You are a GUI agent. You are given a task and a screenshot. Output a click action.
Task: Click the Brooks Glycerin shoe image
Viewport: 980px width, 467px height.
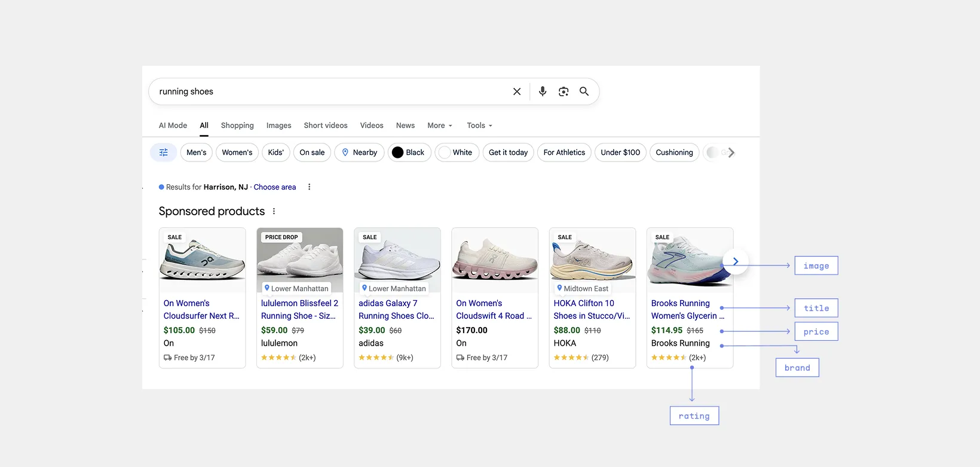(690, 260)
